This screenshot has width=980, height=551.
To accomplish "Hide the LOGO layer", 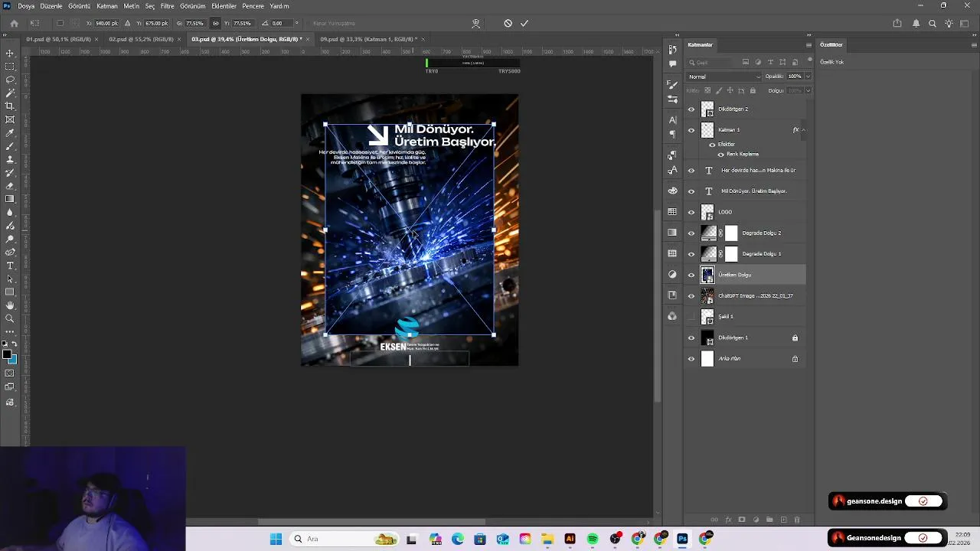I will point(691,212).
